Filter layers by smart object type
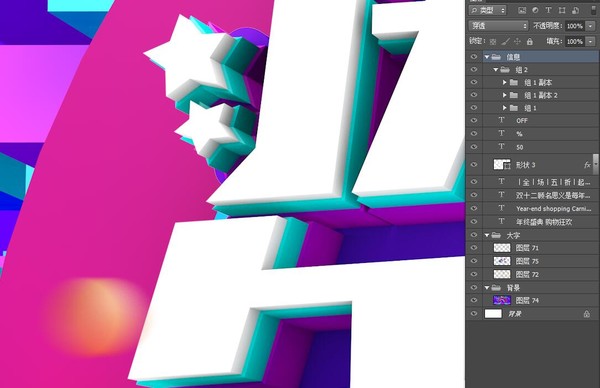The width and height of the screenshot is (600, 388). (x=575, y=10)
